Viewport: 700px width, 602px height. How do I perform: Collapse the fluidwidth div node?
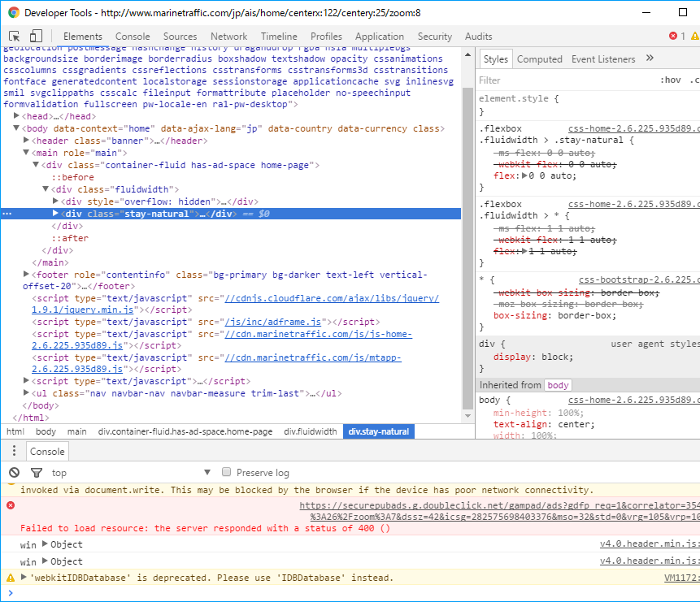pos(46,188)
